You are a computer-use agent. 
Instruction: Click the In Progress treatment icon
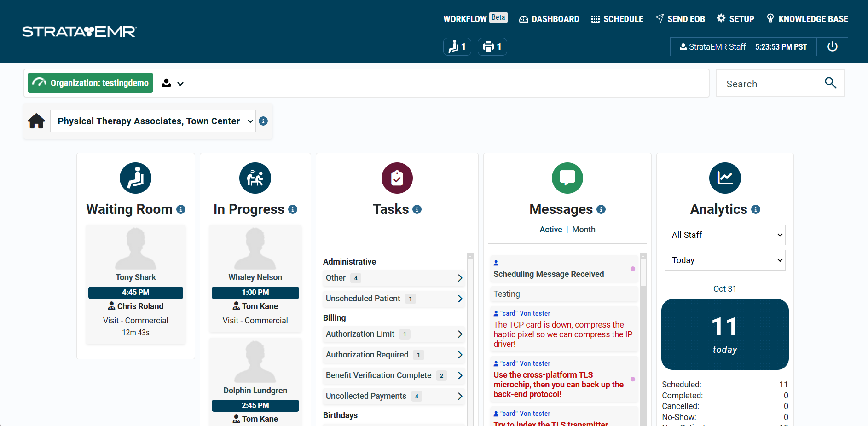[x=255, y=178]
